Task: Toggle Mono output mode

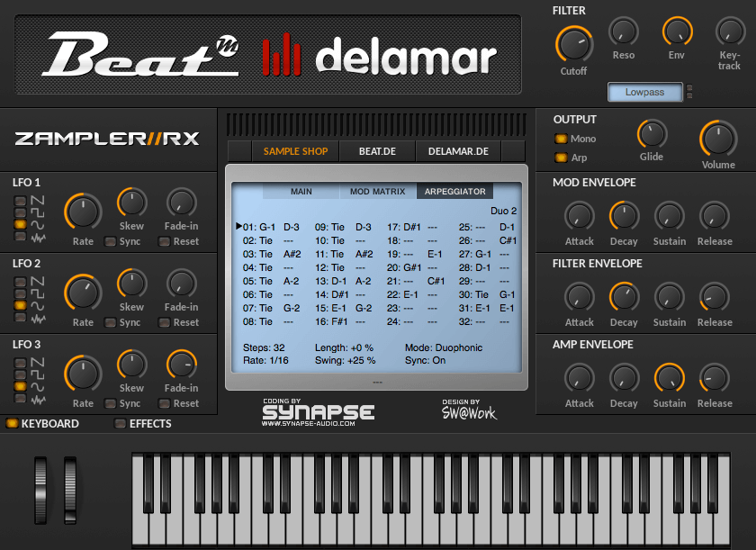Action: (561, 139)
